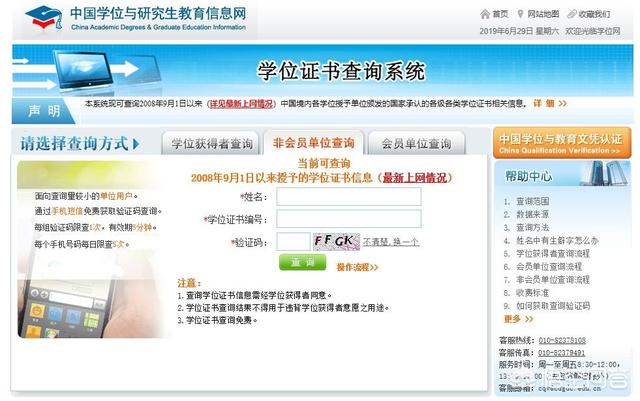The image size is (640, 401).
Task: Click the green 查询 button
Action: [302, 262]
